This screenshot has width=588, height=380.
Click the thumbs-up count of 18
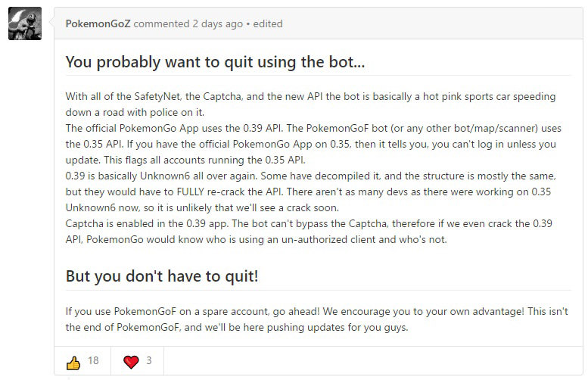coord(93,360)
